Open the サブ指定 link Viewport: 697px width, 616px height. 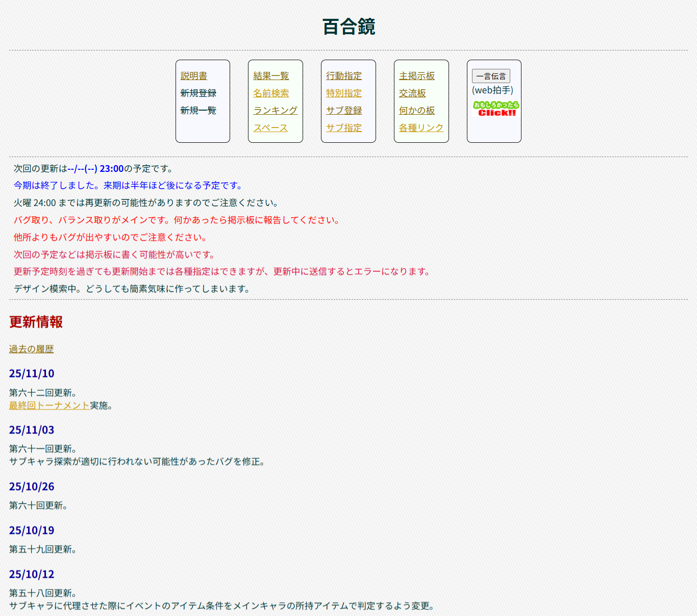[344, 128]
